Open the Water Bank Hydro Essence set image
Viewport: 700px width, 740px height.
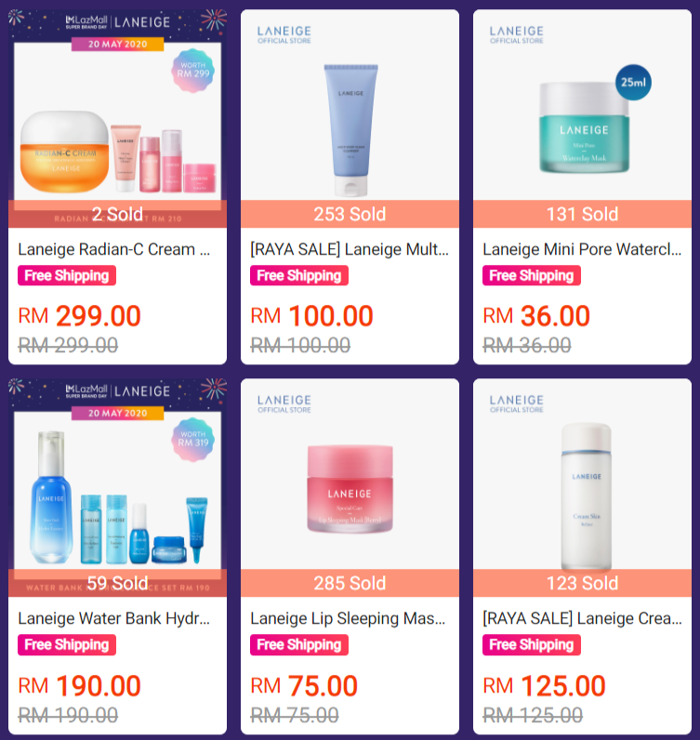coord(117,487)
